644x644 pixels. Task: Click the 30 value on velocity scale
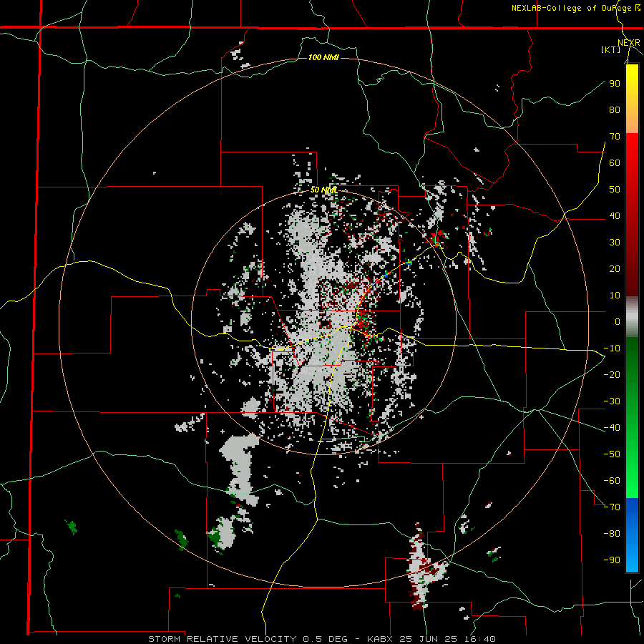pyautogui.click(x=615, y=243)
